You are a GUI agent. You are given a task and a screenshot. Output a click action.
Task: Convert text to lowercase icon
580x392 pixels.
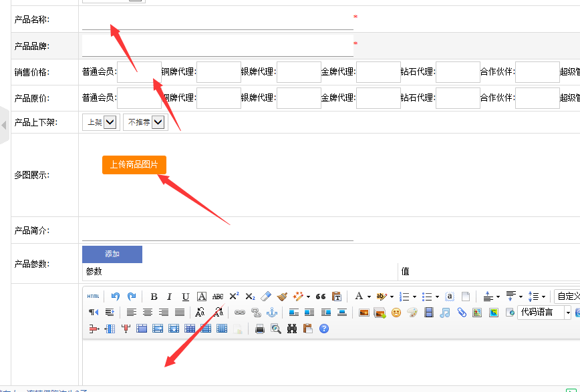click(x=219, y=313)
